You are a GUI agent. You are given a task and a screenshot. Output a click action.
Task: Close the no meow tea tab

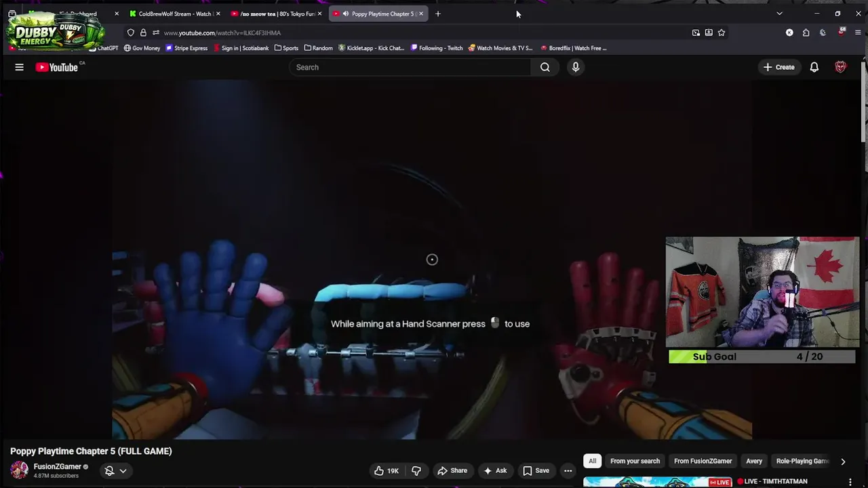[x=319, y=14]
